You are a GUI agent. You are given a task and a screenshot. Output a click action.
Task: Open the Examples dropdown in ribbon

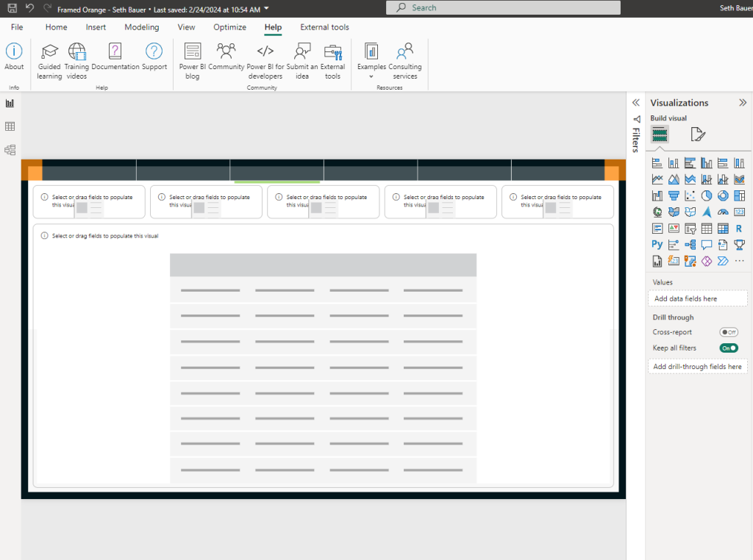click(371, 62)
